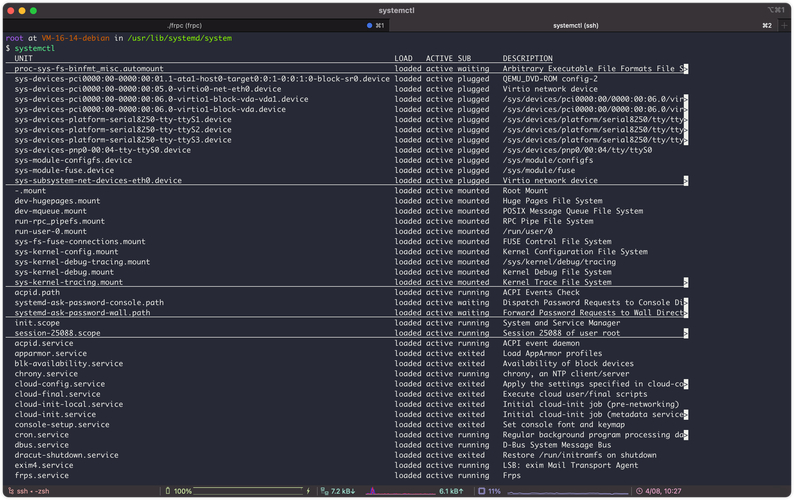Click the 'D-Bus System Message Bus' description

pos(557,445)
